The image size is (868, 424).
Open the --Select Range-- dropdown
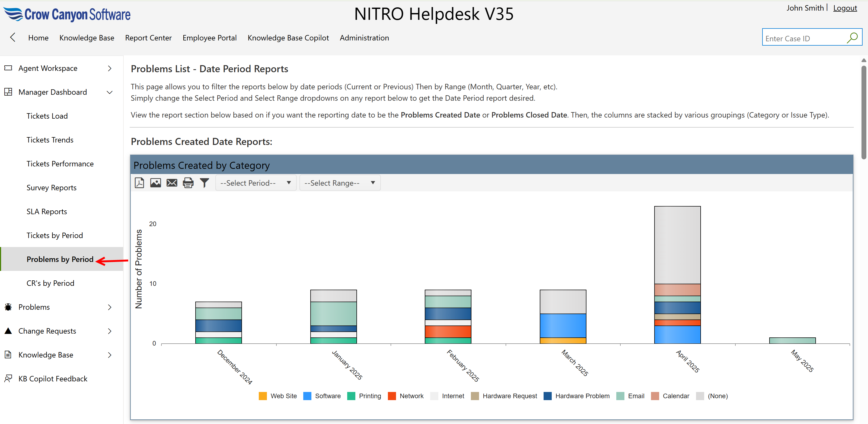point(339,182)
